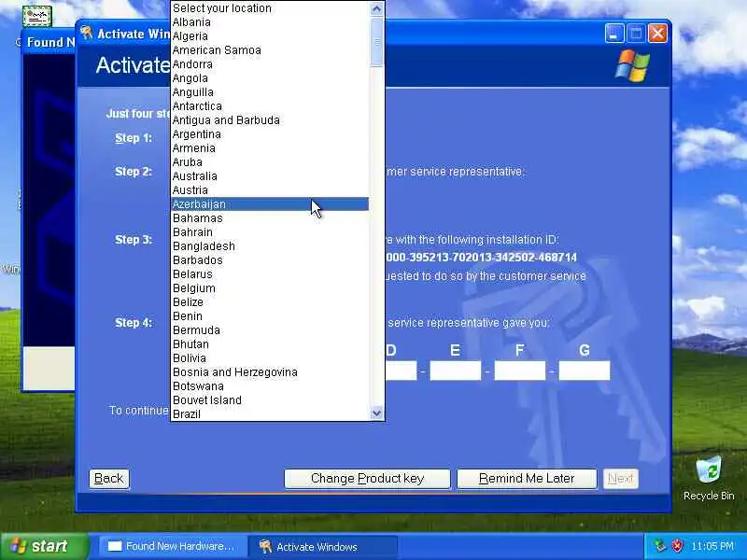The width and height of the screenshot is (747, 560).
Task: Click the system tray clock
Action: click(x=712, y=546)
